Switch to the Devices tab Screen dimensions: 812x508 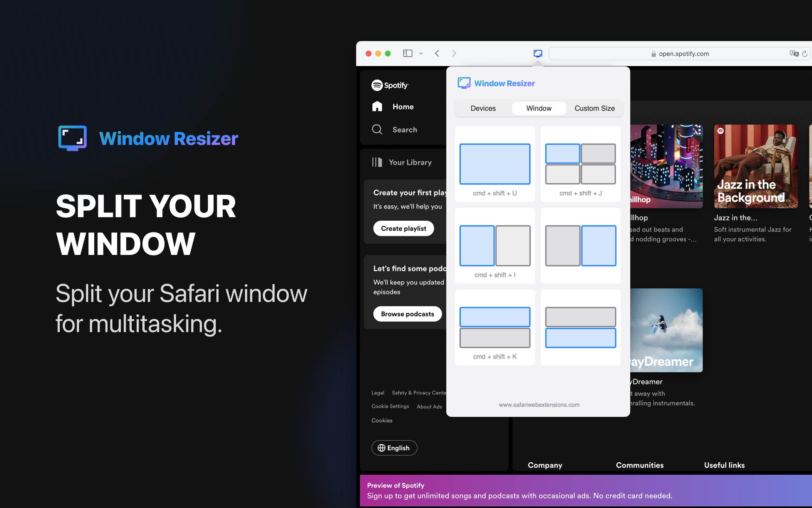[x=483, y=108]
